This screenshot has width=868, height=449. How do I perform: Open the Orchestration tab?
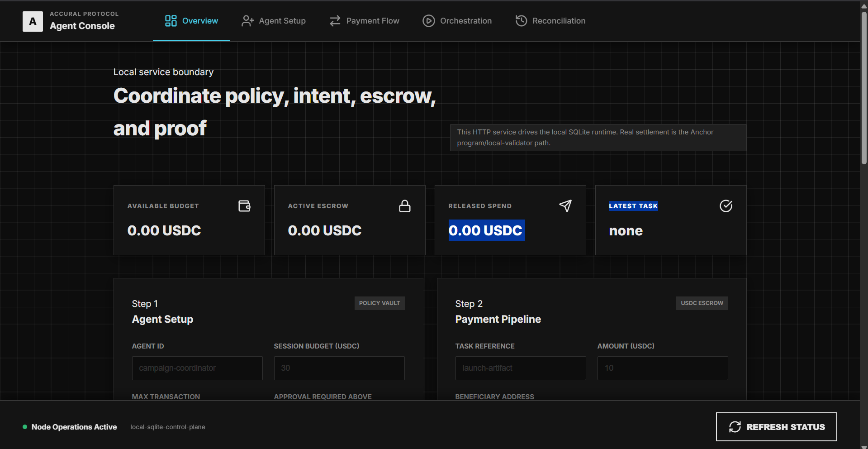click(x=457, y=21)
